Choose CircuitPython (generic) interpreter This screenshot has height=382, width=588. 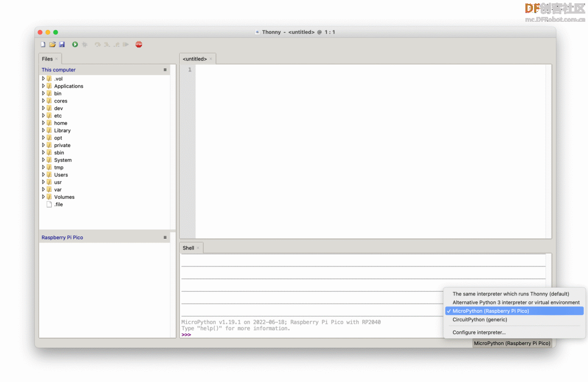(514, 320)
